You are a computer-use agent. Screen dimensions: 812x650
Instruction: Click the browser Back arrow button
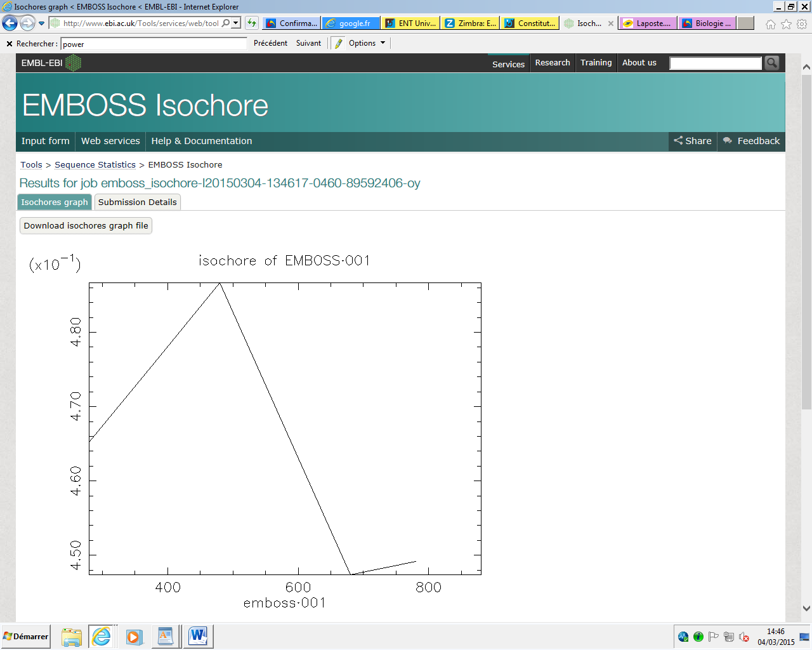10,23
